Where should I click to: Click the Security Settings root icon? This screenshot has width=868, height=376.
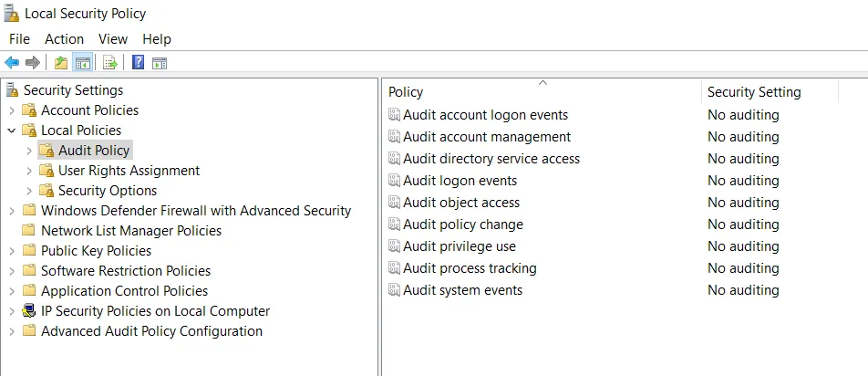12,89
